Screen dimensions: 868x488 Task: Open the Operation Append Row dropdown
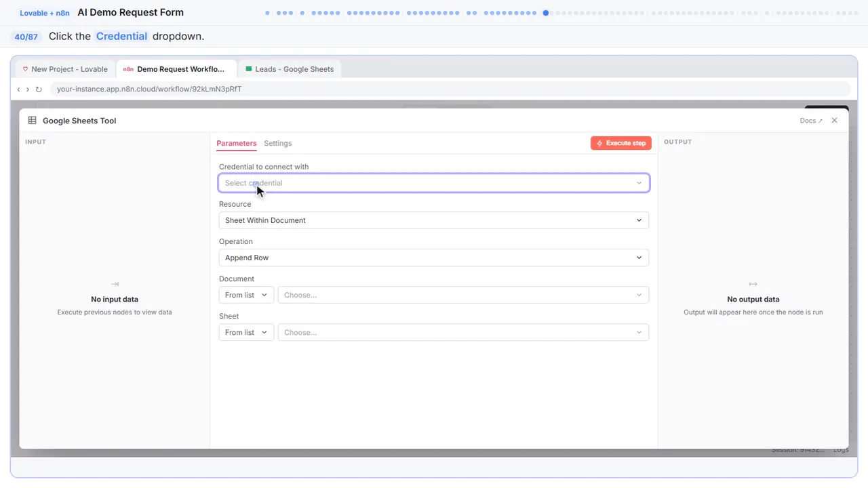tap(434, 258)
